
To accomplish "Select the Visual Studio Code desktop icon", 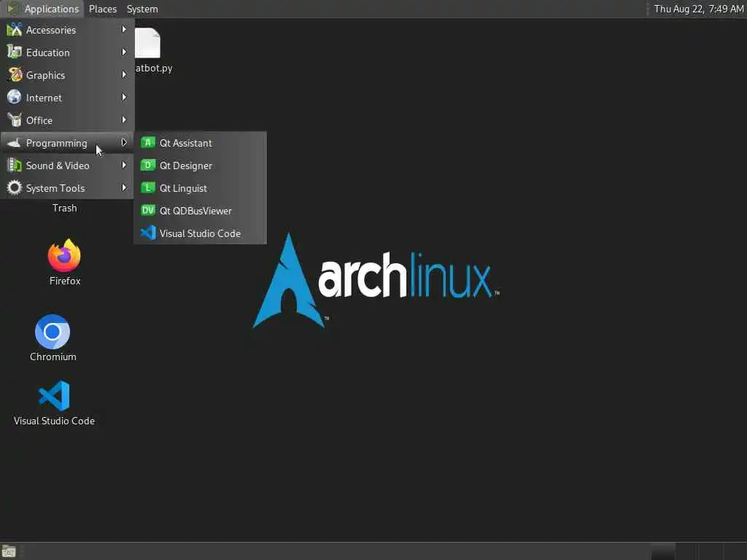I will pos(54,396).
